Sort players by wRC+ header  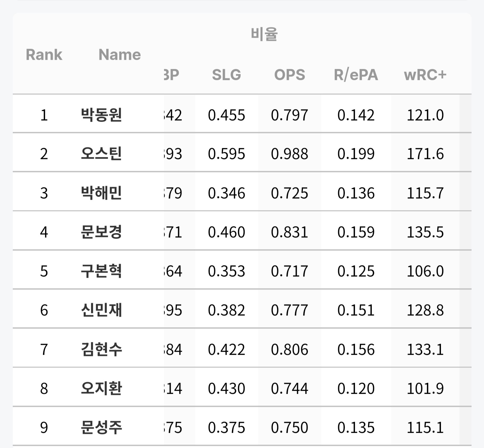click(x=425, y=75)
